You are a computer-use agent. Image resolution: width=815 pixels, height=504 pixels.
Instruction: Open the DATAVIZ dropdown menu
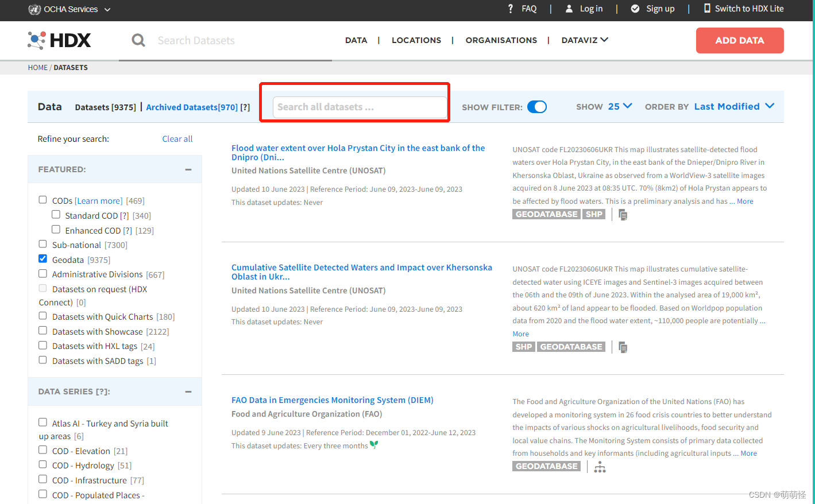(585, 40)
